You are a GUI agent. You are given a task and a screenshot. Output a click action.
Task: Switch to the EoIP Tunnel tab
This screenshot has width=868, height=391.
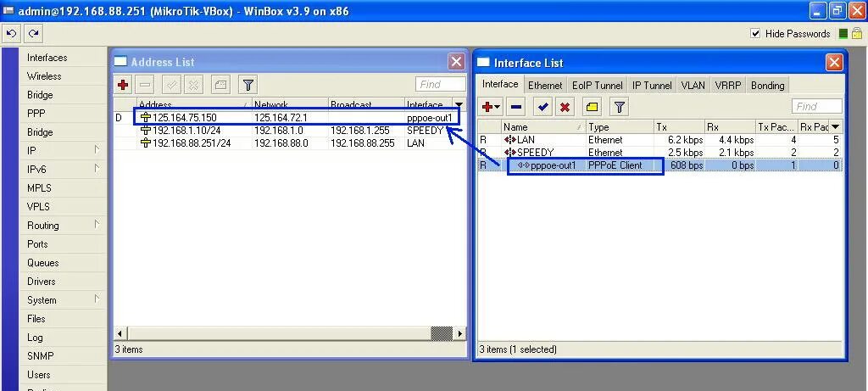(x=598, y=86)
